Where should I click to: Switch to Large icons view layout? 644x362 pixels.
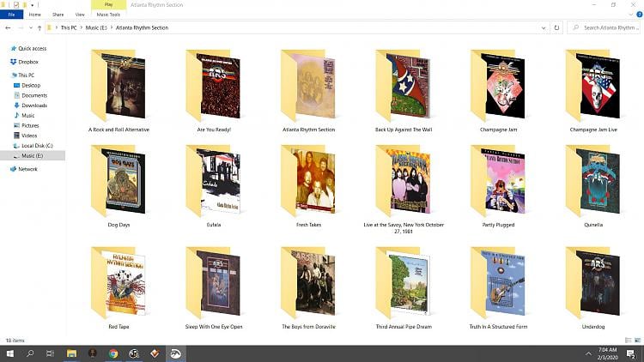pos(637,341)
